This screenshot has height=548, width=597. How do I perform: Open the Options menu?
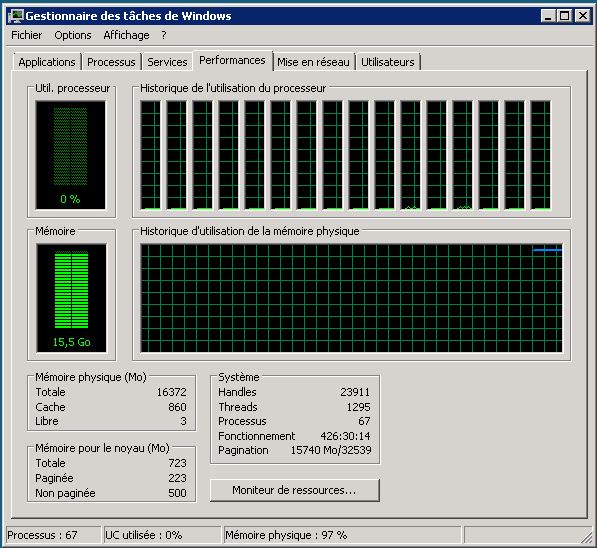coord(73,35)
